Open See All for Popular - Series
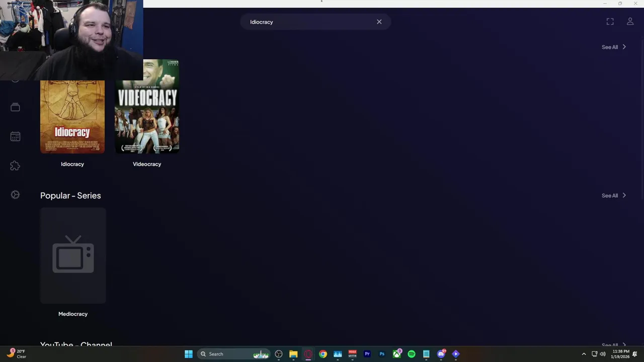The image size is (644, 362). [x=614, y=196]
